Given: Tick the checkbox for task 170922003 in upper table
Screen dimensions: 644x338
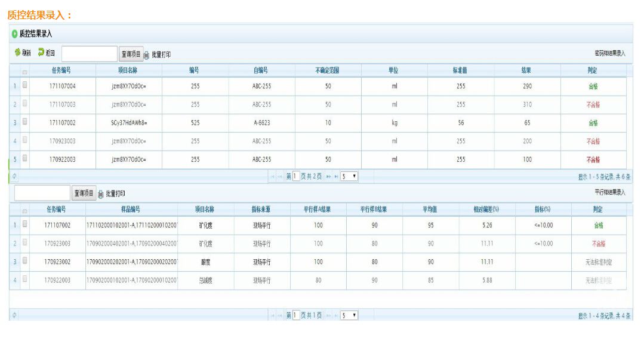Looking at the screenshot, I should coord(25,159).
